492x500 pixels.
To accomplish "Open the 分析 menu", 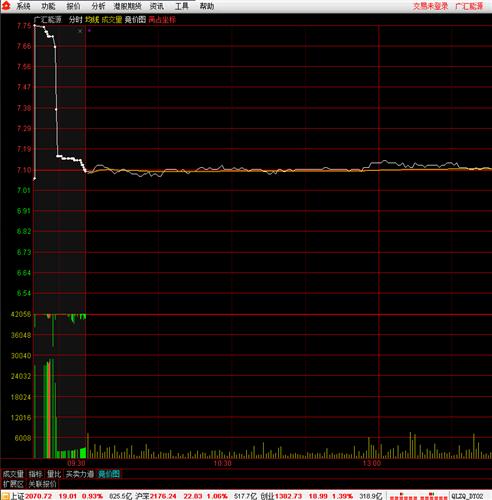I will [98, 6].
